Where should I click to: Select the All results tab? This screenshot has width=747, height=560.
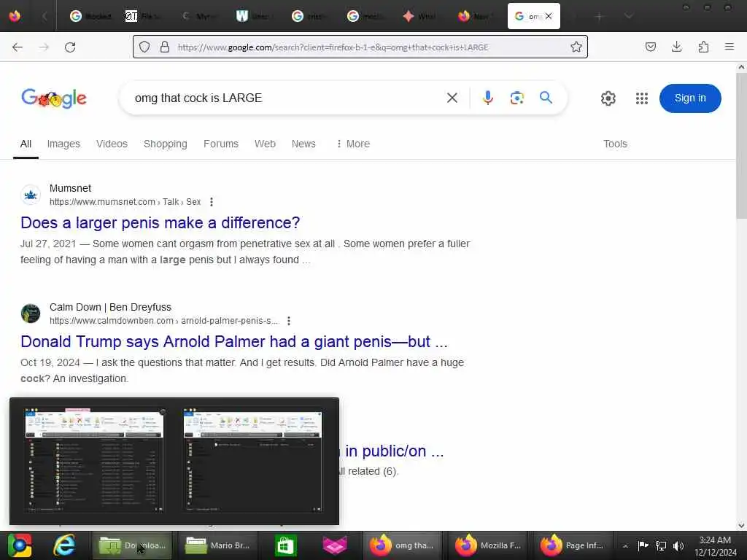click(x=26, y=144)
